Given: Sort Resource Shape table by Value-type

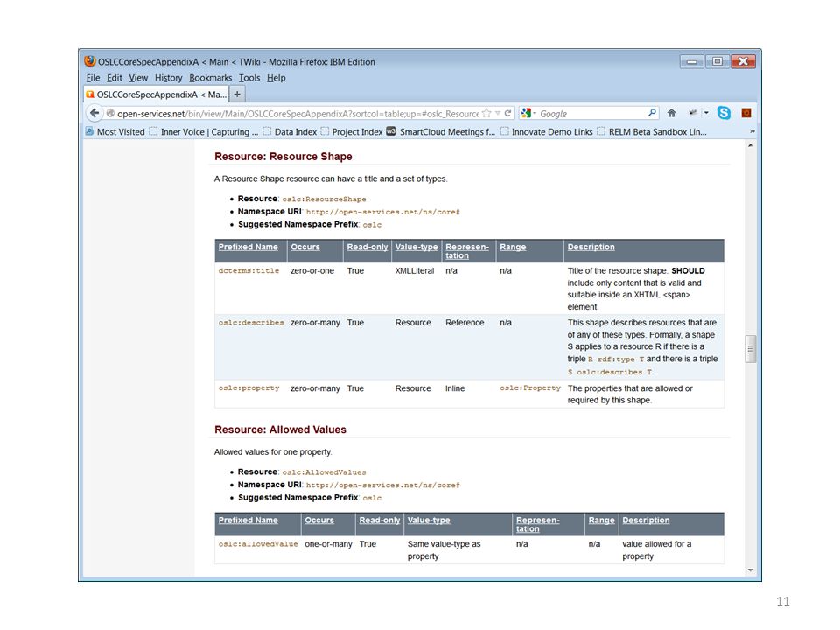Looking at the screenshot, I should [x=416, y=247].
